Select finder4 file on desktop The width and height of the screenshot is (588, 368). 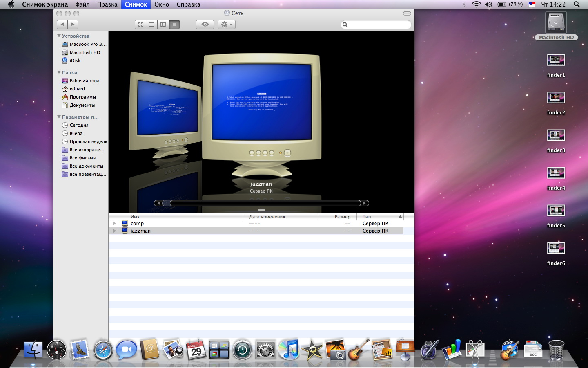click(556, 178)
